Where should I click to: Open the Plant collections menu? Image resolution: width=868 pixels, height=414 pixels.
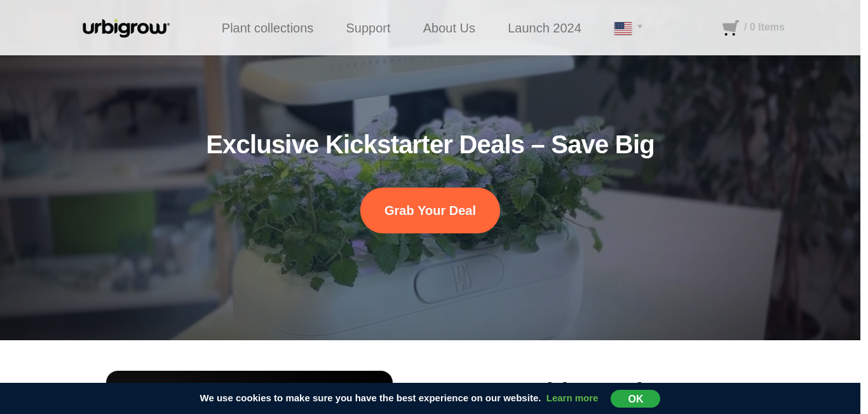(x=268, y=28)
